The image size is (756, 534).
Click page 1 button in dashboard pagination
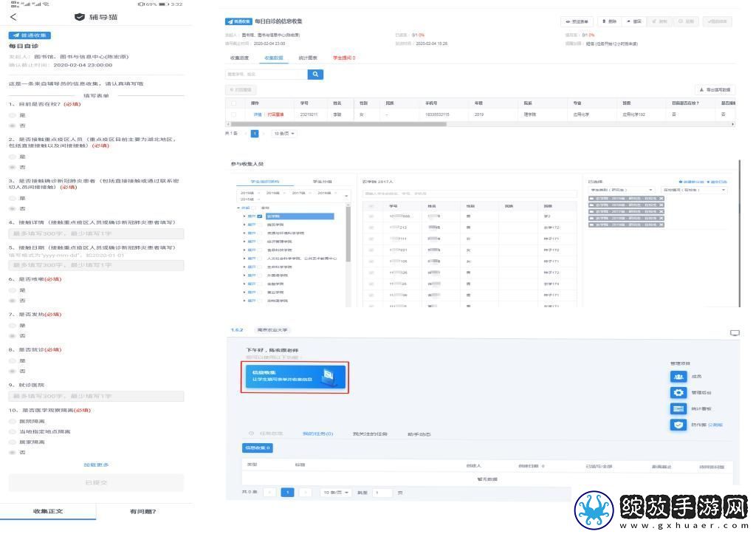(287, 493)
